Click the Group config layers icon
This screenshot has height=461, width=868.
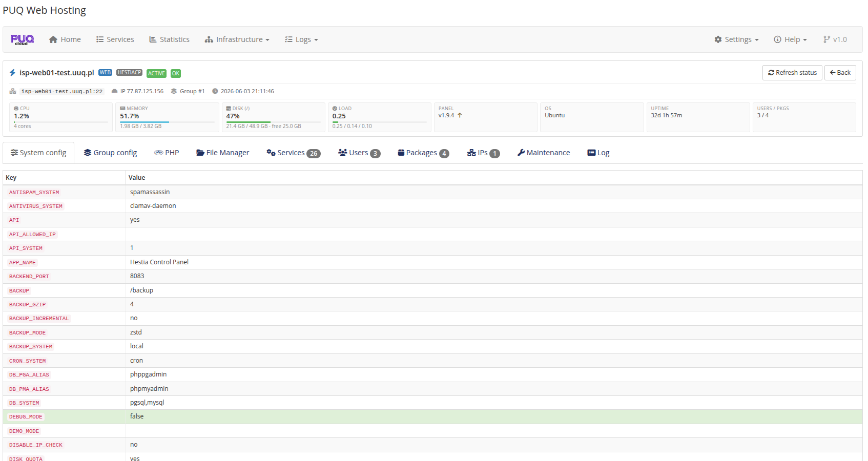point(88,153)
